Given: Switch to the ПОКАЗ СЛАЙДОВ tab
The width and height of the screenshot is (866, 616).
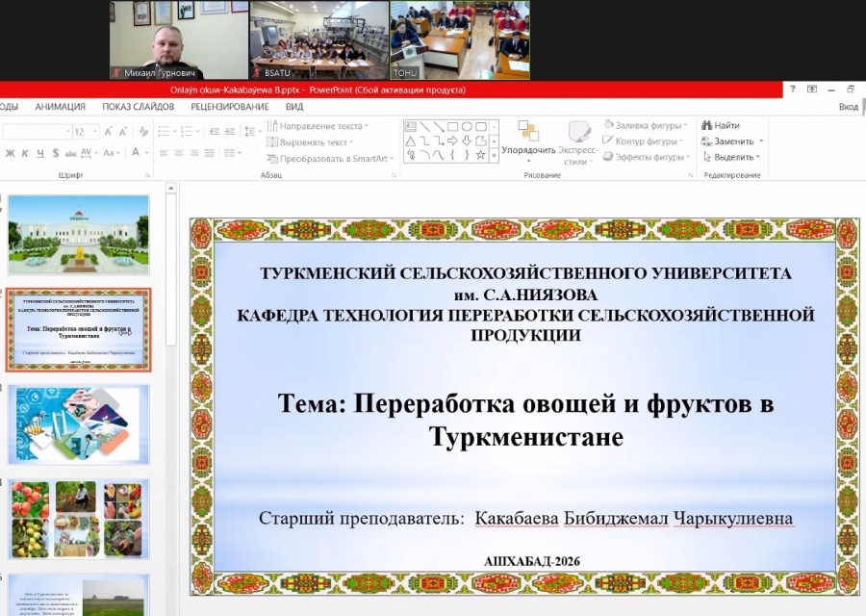Looking at the screenshot, I should point(139,107).
